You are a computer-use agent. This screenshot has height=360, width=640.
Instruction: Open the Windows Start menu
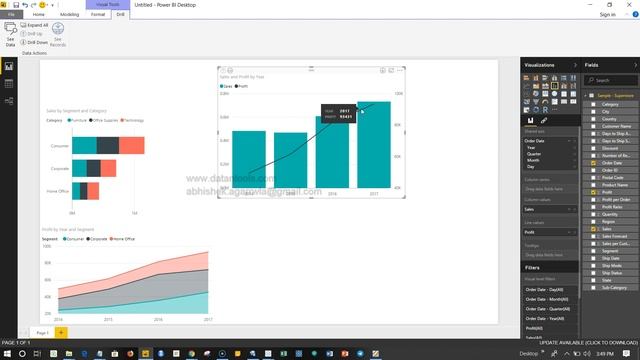click(7, 353)
